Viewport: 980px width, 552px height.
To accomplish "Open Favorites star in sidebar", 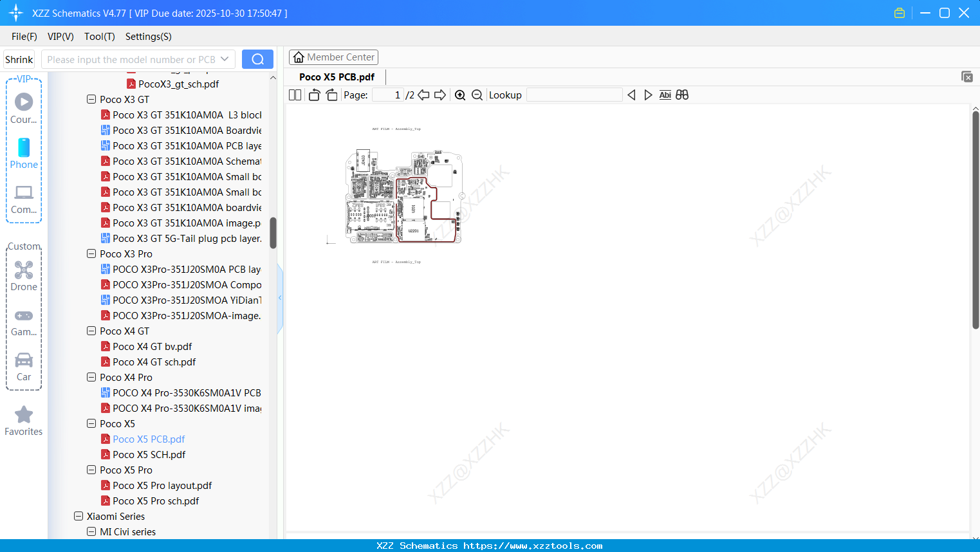I will [x=24, y=421].
